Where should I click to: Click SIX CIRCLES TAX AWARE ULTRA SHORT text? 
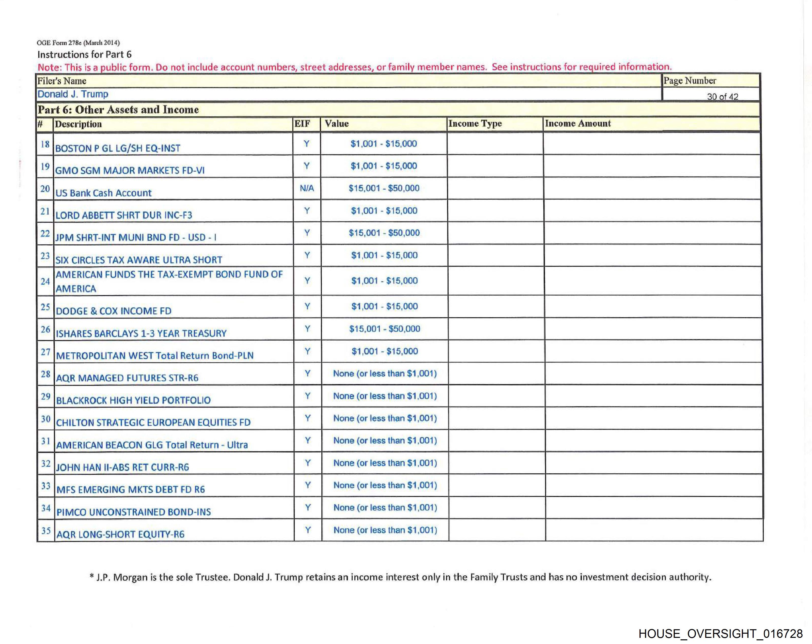139,260
